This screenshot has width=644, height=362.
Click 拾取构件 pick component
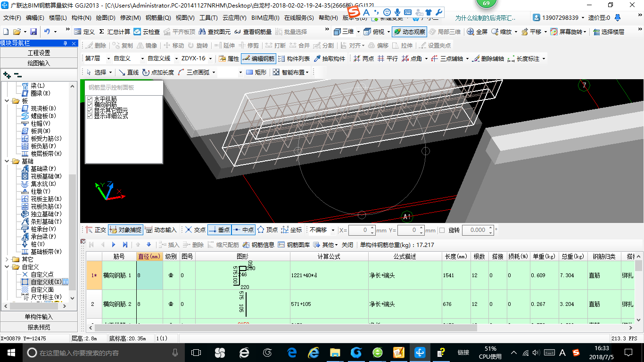click(329, 58)
